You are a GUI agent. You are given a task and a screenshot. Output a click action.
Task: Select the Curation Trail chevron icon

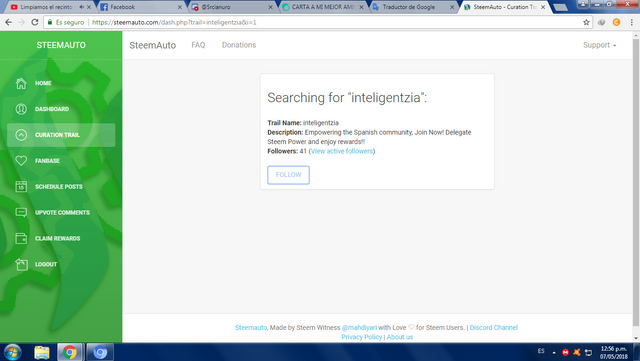(21, 135)
